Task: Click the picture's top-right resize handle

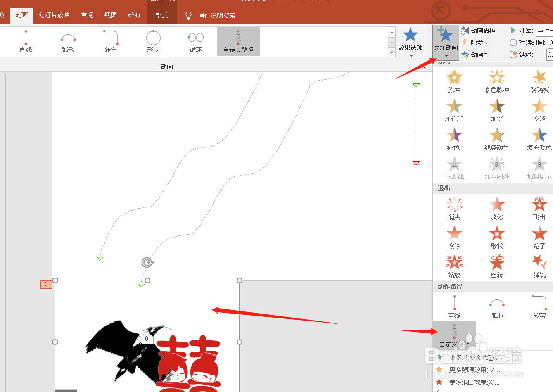Action: click(x=240, y=280)
